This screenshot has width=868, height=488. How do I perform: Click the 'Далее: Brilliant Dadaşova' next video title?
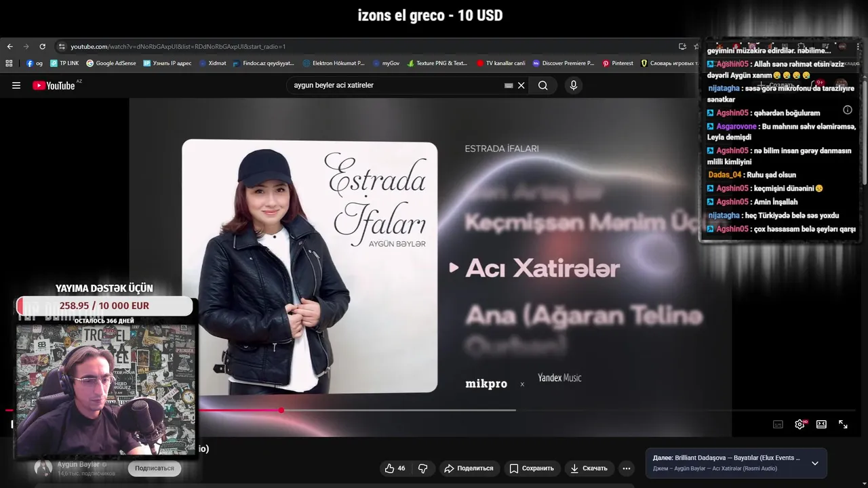(726, 458)
